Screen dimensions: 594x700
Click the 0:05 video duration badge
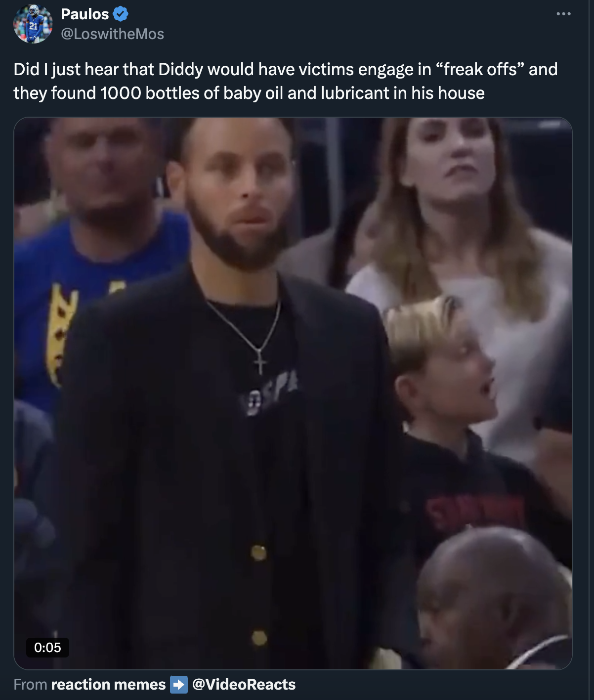coord(47,648)
